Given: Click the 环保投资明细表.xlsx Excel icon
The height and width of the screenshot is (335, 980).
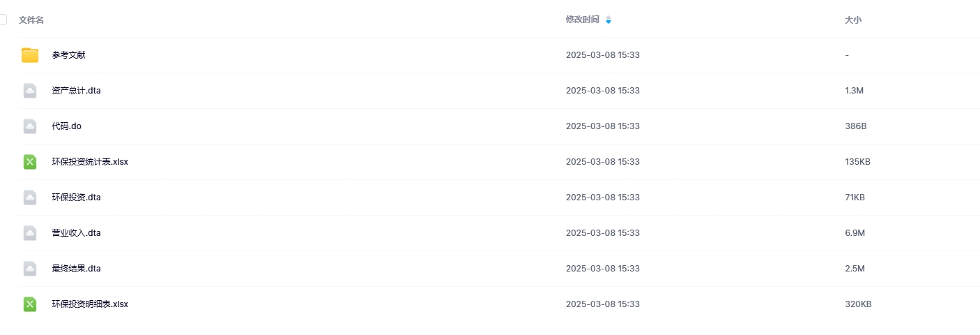Looking at the screenshot, I should pos(29,304).
